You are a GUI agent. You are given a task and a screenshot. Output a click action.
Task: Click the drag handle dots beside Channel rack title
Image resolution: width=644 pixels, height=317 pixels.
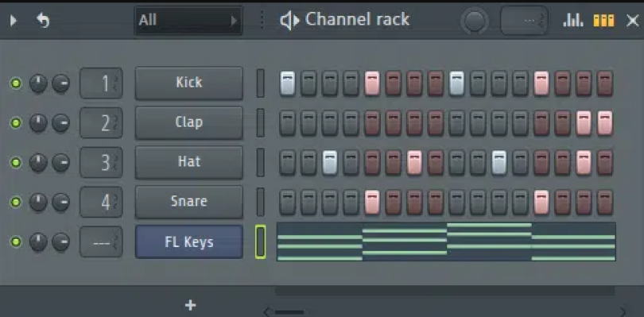262,20
